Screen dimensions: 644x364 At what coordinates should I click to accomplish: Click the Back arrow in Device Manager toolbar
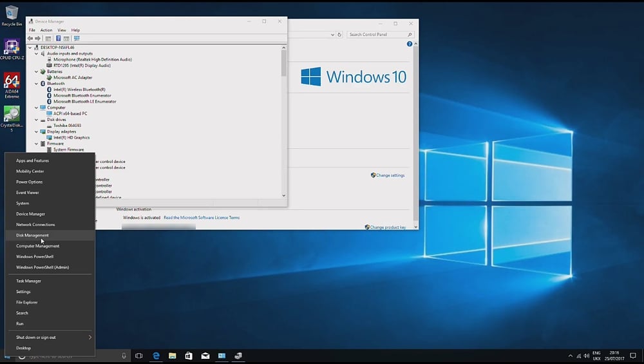(30, 39)
